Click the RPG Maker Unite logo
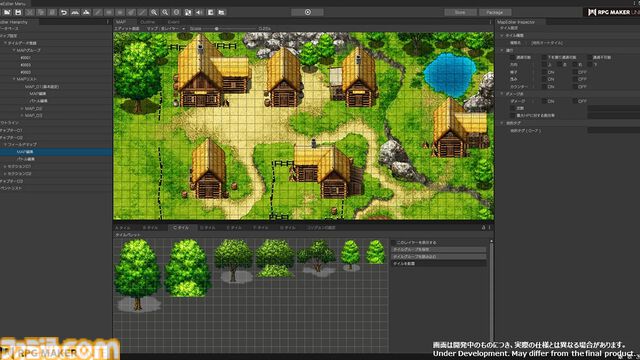 point(612,12)
